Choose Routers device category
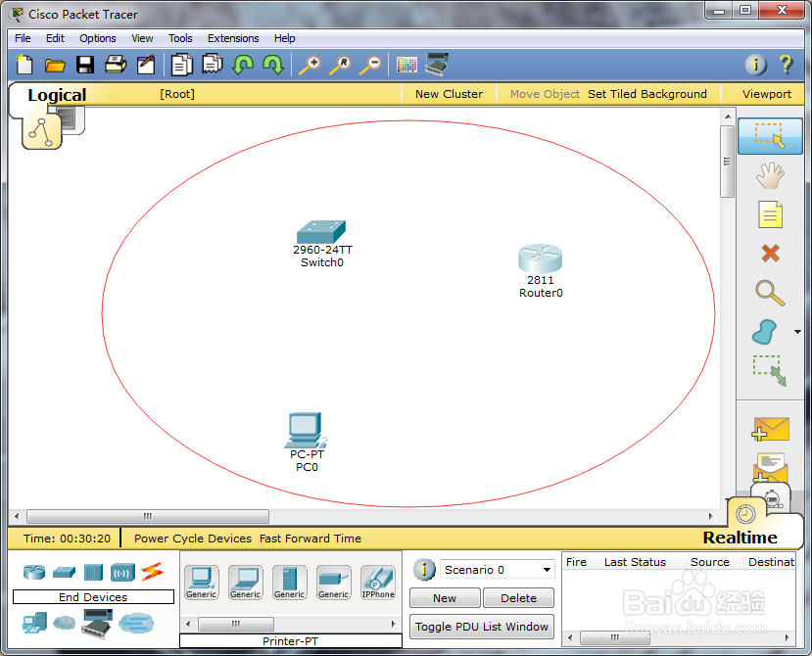 click(34, 572)
